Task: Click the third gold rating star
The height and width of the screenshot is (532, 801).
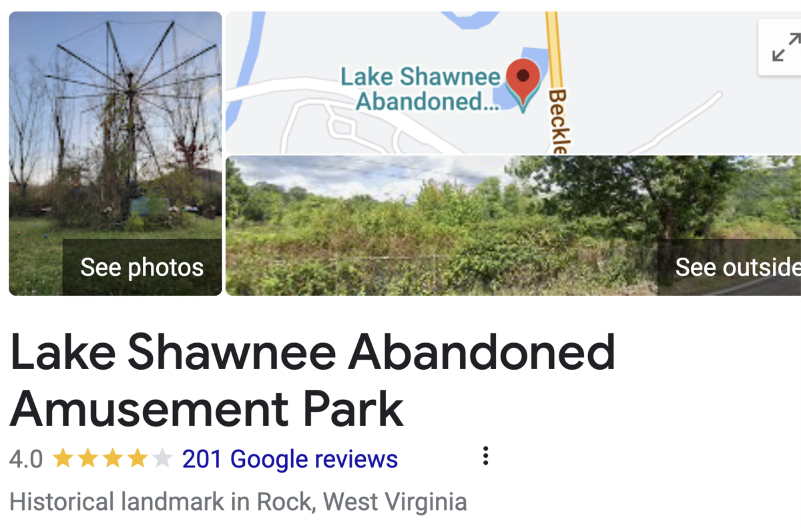Action: (113, 459)
